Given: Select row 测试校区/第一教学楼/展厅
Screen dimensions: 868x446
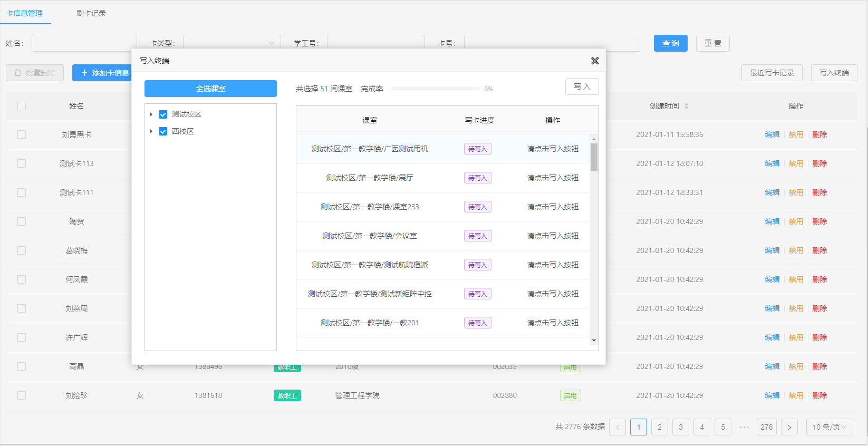Looking at the screenshot, I should pyautogui.click(x=443, y=178).
